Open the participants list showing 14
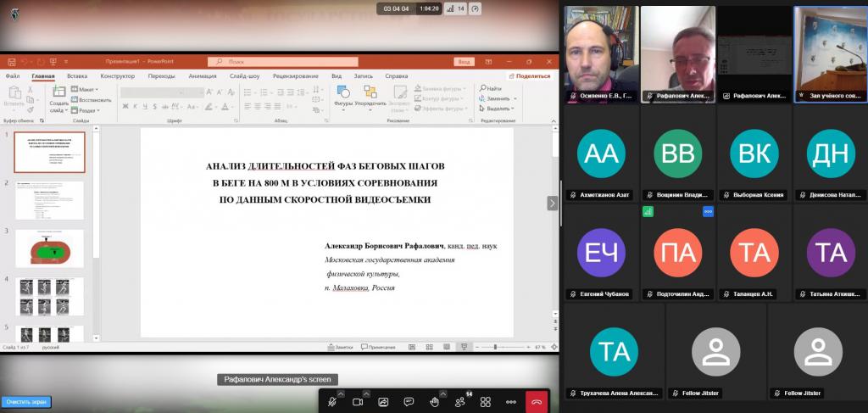 tap(460, 402)
